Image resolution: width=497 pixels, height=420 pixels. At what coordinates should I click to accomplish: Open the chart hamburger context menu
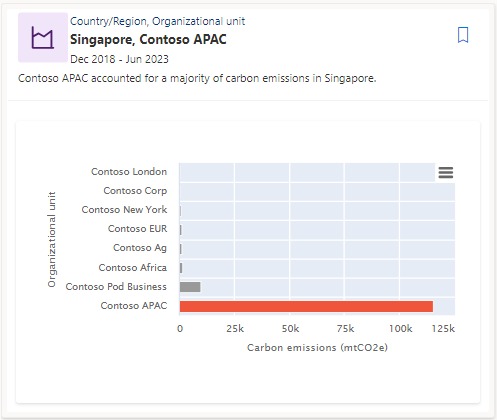point(446,173)
